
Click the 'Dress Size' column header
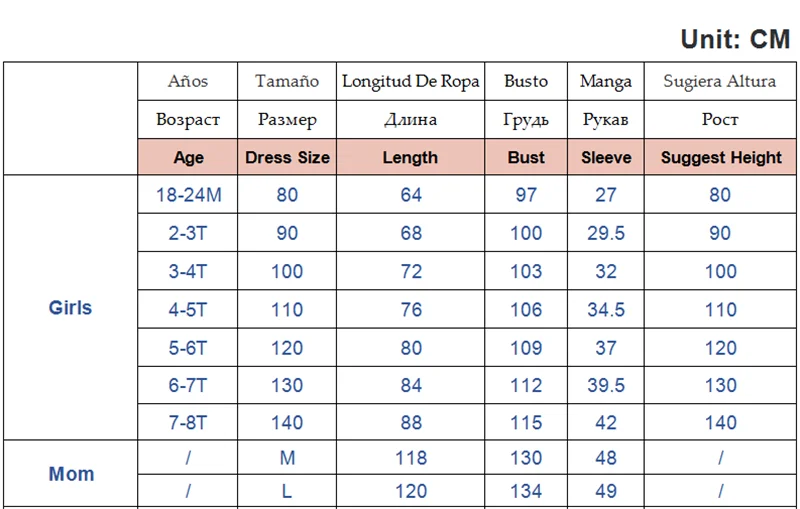(x=287, y=157)
